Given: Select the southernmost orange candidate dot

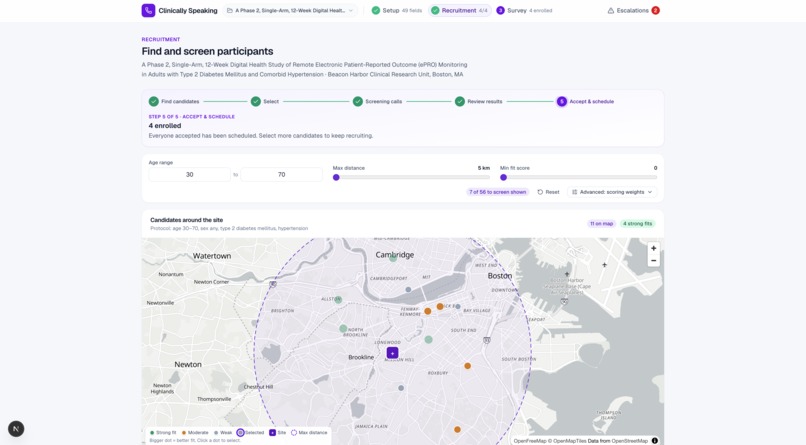Looking at the screenshot, I should [x=457, y=430].
